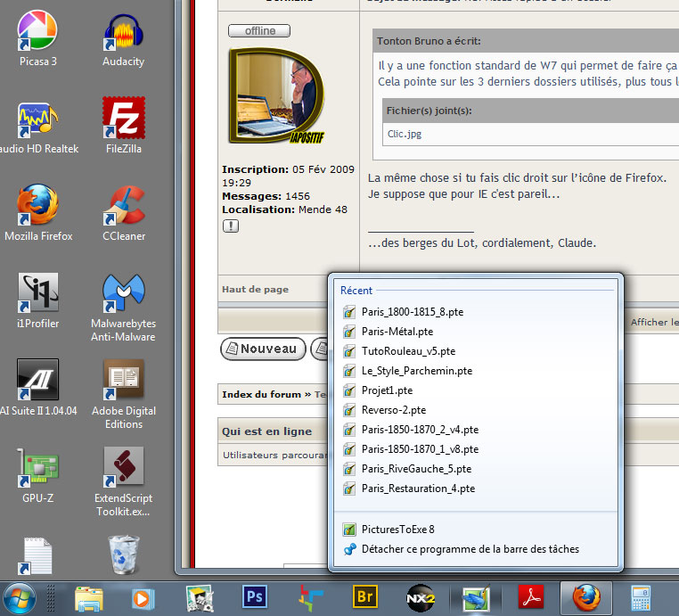The width and height of the screenshot is (679, 616).
Task: Open the Clic.jpg attachment link
Action: [x=405, y=134]
